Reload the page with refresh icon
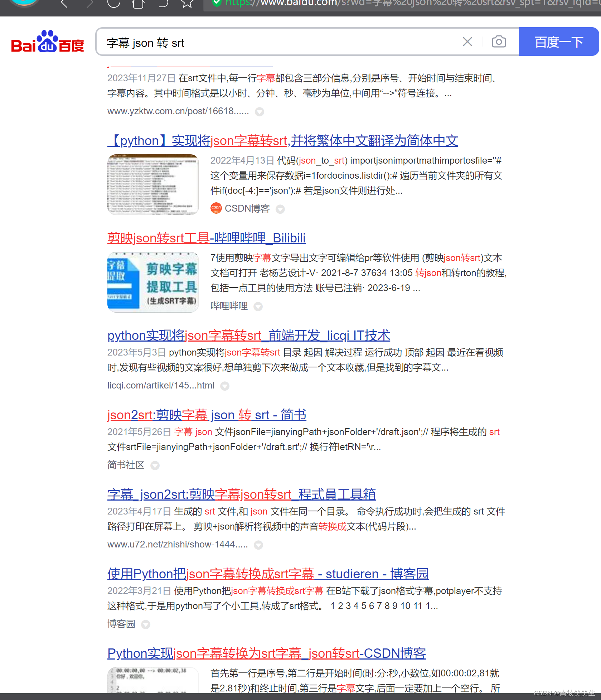Screen dimensions: 601x700 tap(114, 4)
